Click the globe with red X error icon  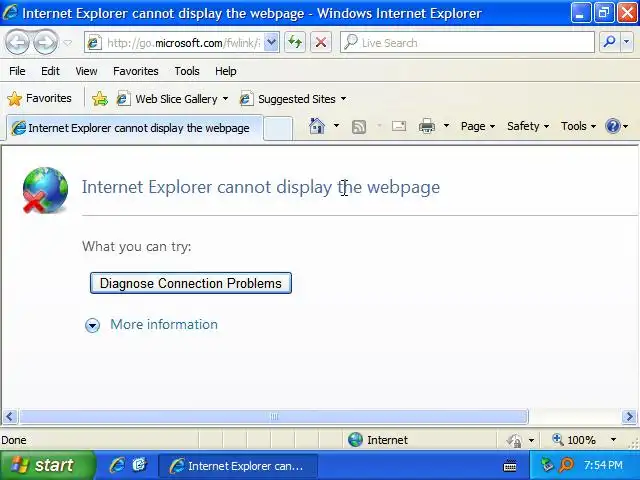click(x=45, y=190)
